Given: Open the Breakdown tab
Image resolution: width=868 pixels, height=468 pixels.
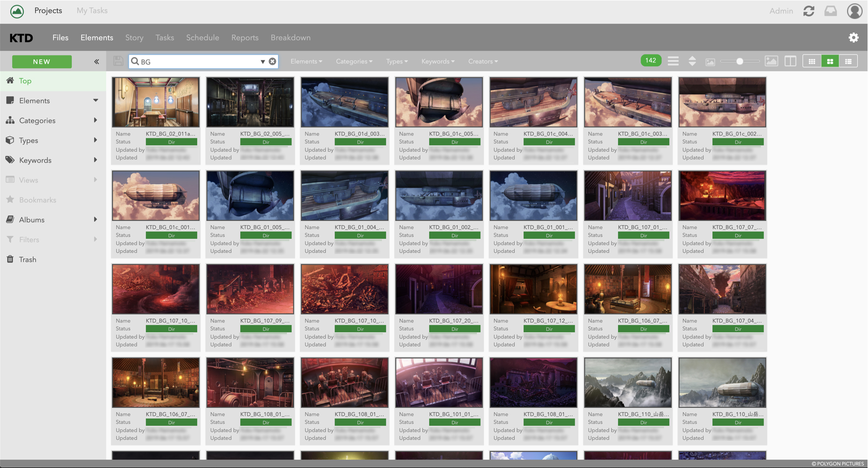Looking at the screenshot, I should click(x=291, y=37).
